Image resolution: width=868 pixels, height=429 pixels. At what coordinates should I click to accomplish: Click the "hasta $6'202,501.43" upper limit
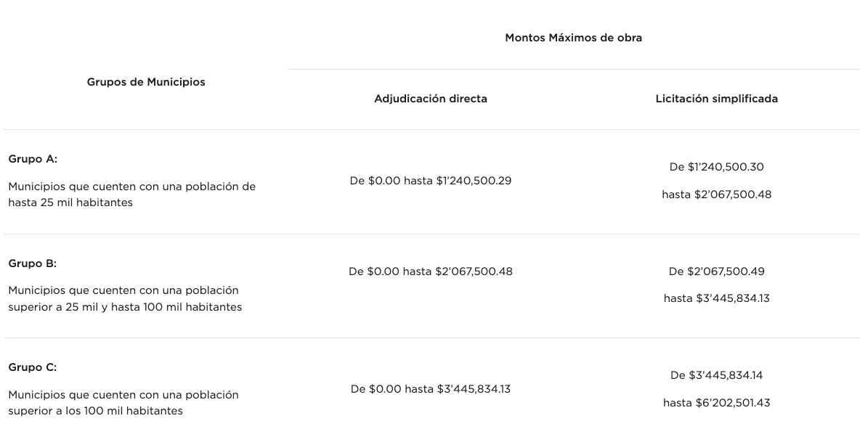click(716, 403)
